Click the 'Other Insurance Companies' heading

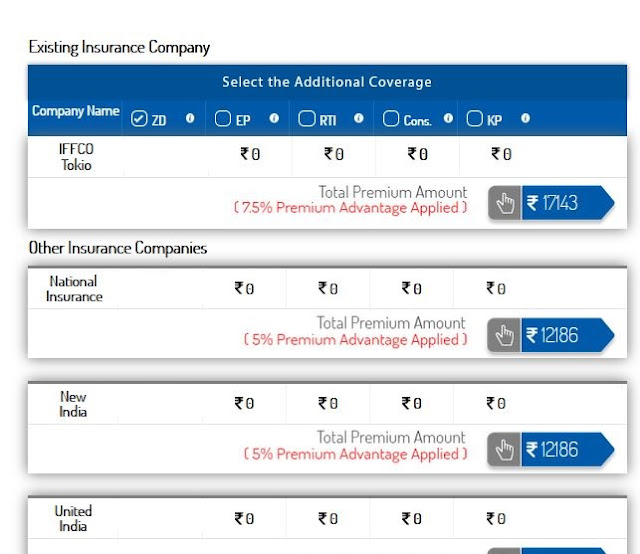[118, 248]
